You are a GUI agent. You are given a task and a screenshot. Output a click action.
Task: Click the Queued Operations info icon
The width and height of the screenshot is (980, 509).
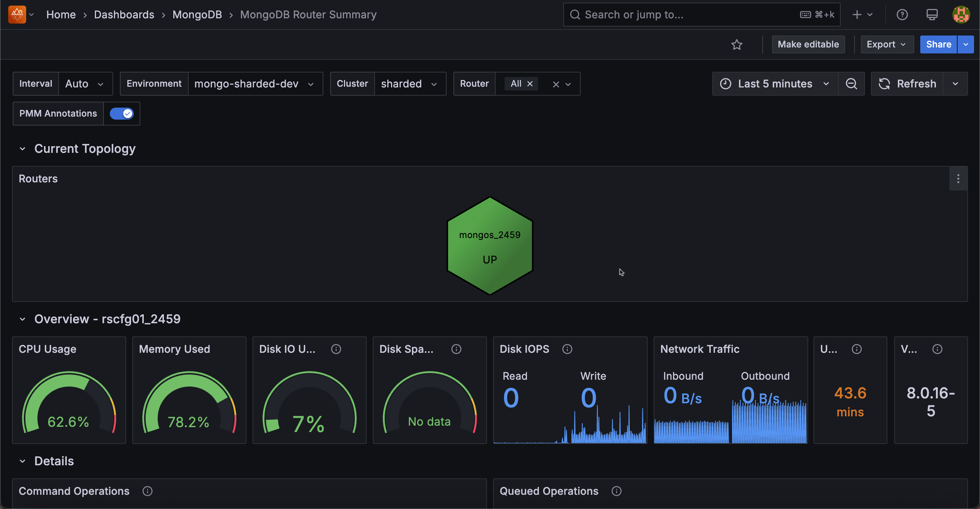tap(616, 491)
